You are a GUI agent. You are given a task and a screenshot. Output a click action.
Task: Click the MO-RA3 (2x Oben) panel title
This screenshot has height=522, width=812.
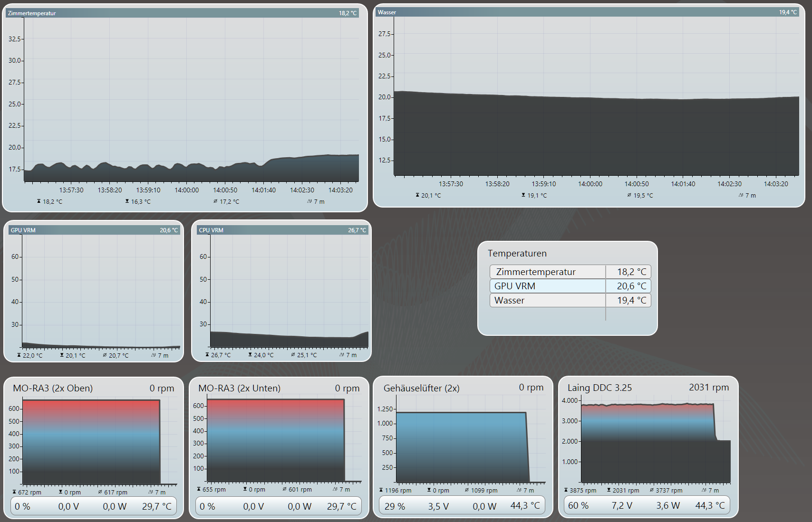pyautogui.click(x=53, y=388)
